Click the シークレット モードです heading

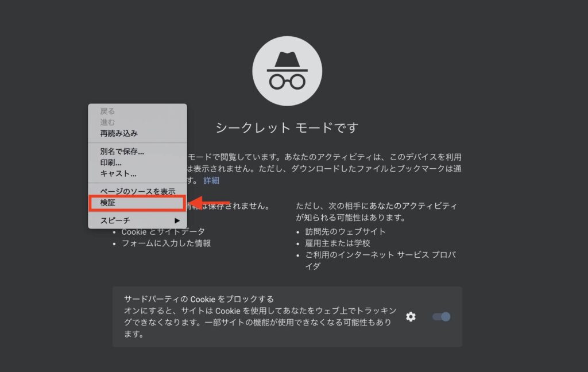[287, 128]
